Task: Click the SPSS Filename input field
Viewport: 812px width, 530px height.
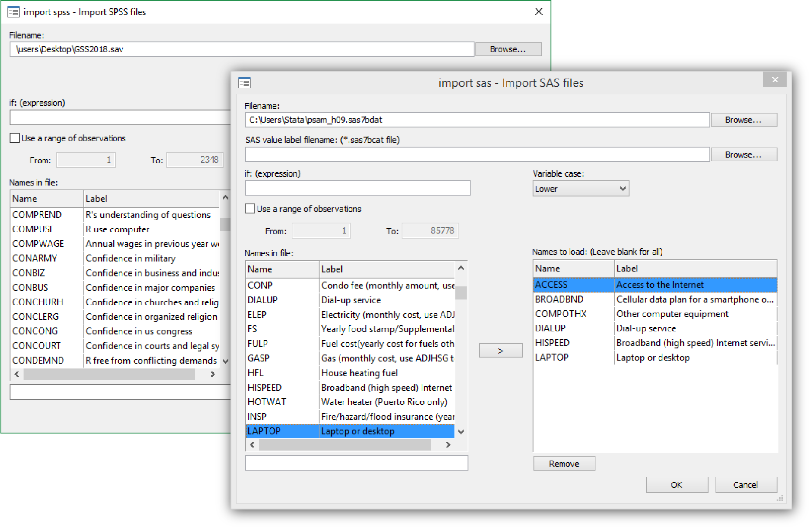Action: pyautogui.click(x=242, y=49)
